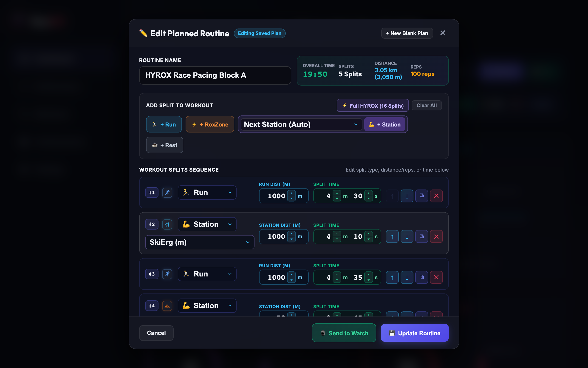Viewport: 588px width, 368px height.
Task: Click the + Station button
Action: (385, 124)
